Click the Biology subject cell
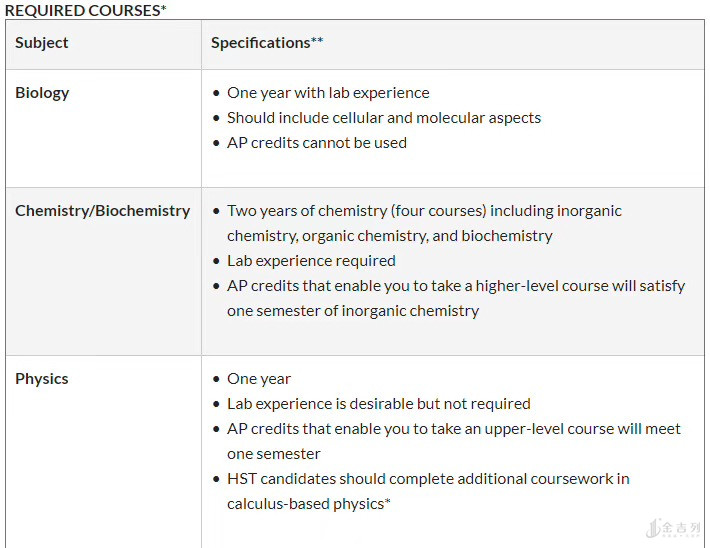The width and height of the screenshot is (710, 548). (x=42, y=93)
